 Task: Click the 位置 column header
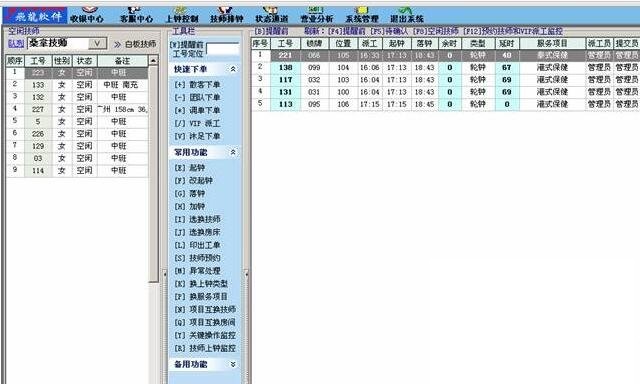[x=343, y=43]
